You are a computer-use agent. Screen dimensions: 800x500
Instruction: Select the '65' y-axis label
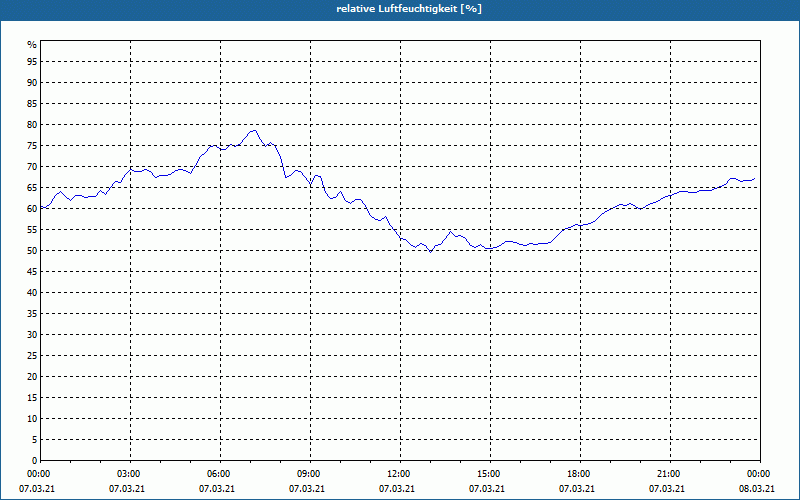pos(32,188)
